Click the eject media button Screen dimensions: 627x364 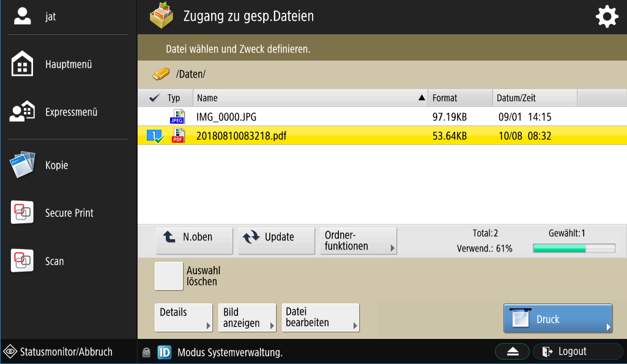coord(512,352)
